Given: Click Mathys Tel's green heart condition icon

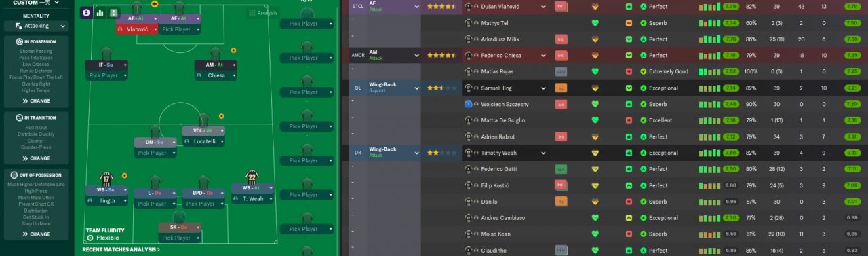Looking at the screenshot, I should tap(595, 22).
